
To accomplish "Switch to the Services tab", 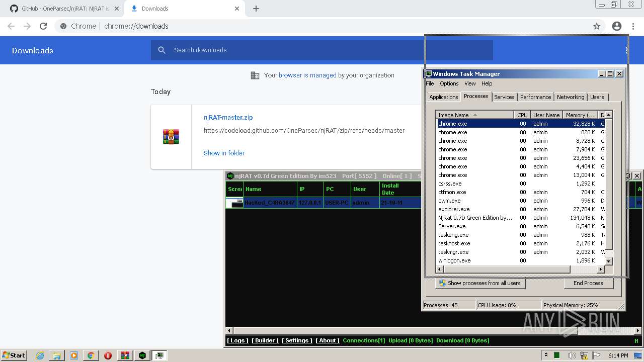I will coord(504,97).
